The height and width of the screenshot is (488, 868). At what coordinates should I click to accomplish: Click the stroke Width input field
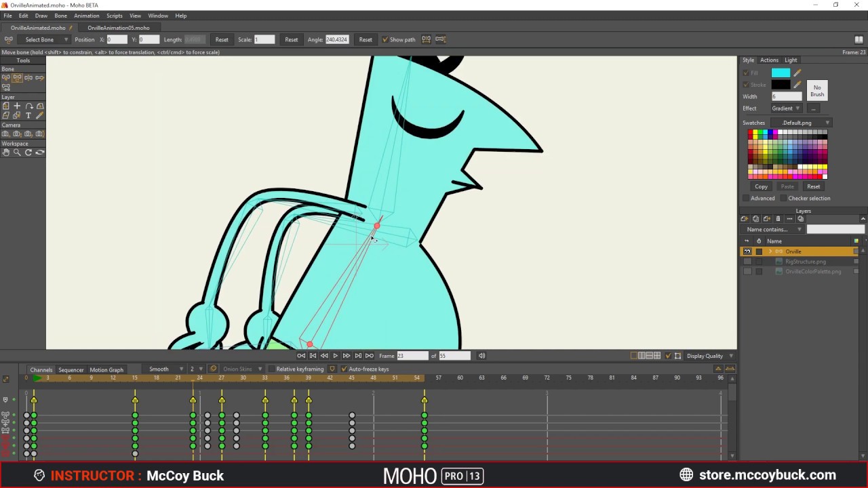[787, 96]
